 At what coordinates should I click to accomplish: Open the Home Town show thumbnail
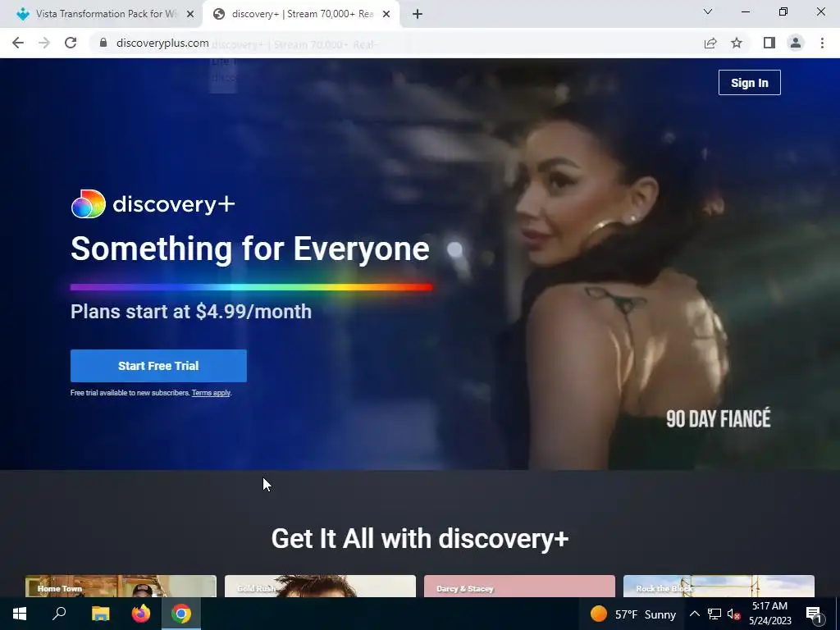pos(121,586)
